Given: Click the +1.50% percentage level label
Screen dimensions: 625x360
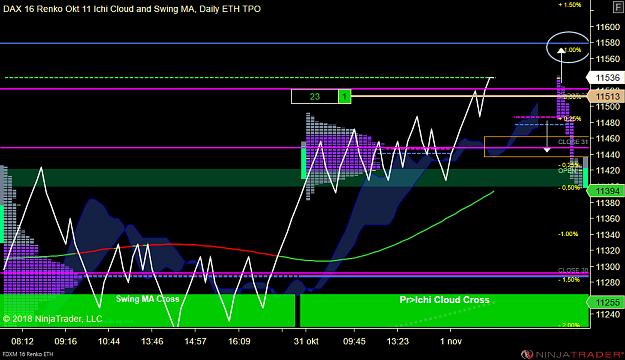Looking at the screenshot, I should (570, 5).
